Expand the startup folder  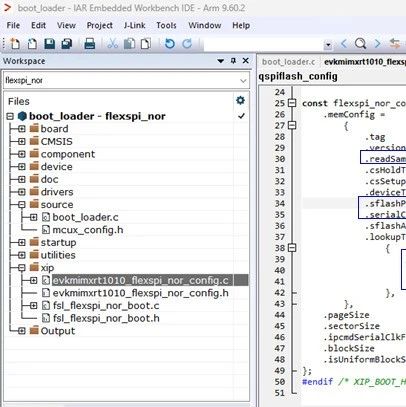22,242
